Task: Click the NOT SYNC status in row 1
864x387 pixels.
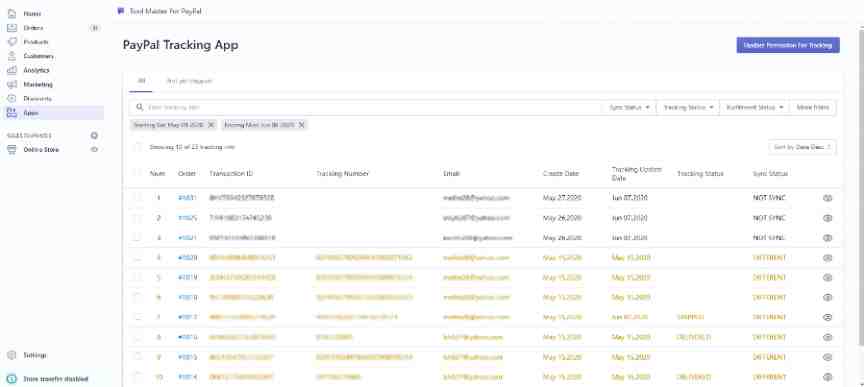Action: coord(769,197)
